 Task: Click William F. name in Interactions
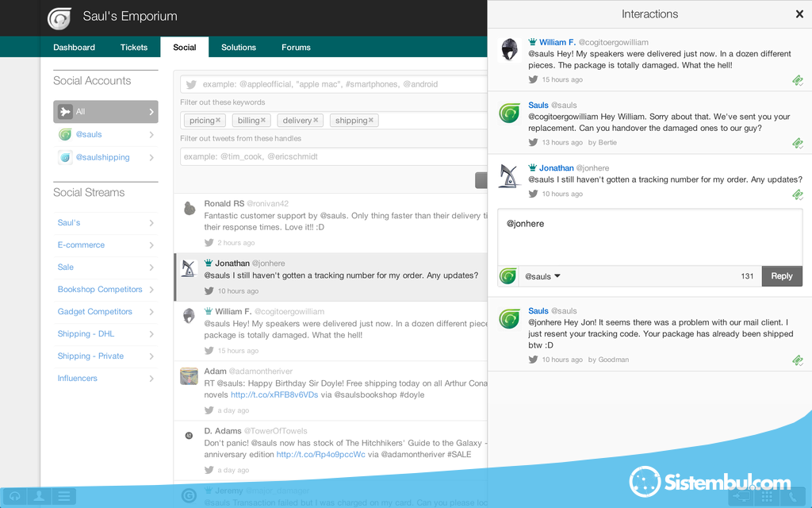coord(557,42)
